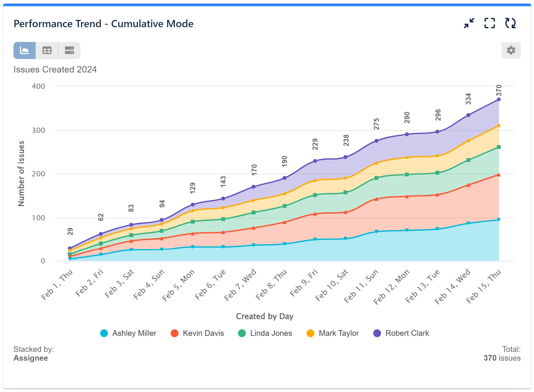Screen dimensions: 534x392
Task: Open the list rows view icon
Action: coord(69,50)
